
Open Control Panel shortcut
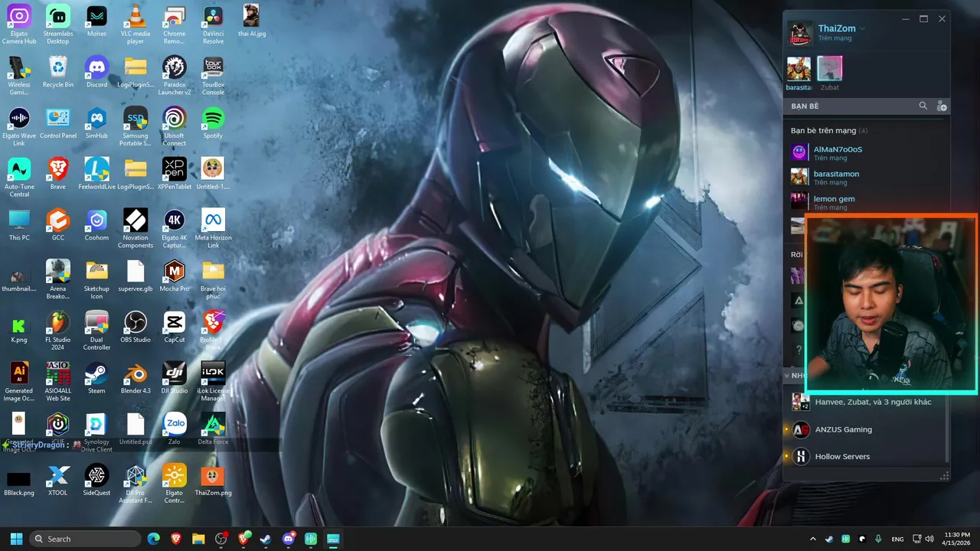click(58, 123)
